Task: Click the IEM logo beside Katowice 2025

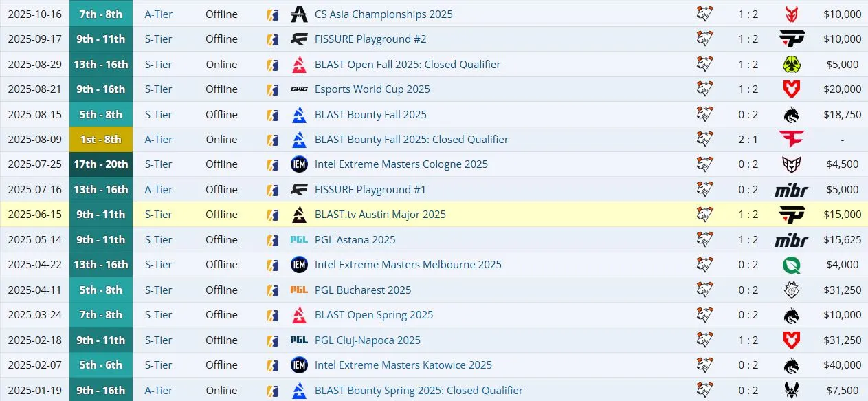Action: click(299, 365)
